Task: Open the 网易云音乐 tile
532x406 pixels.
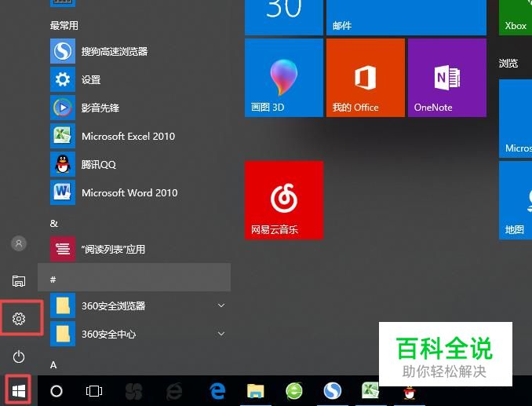Action: pos(284,200)
